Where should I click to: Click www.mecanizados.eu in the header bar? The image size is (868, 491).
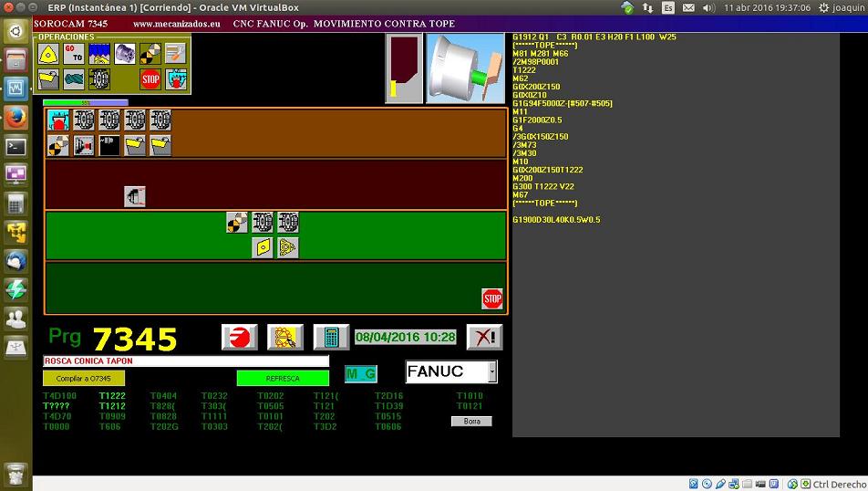(x=177, y=24)
